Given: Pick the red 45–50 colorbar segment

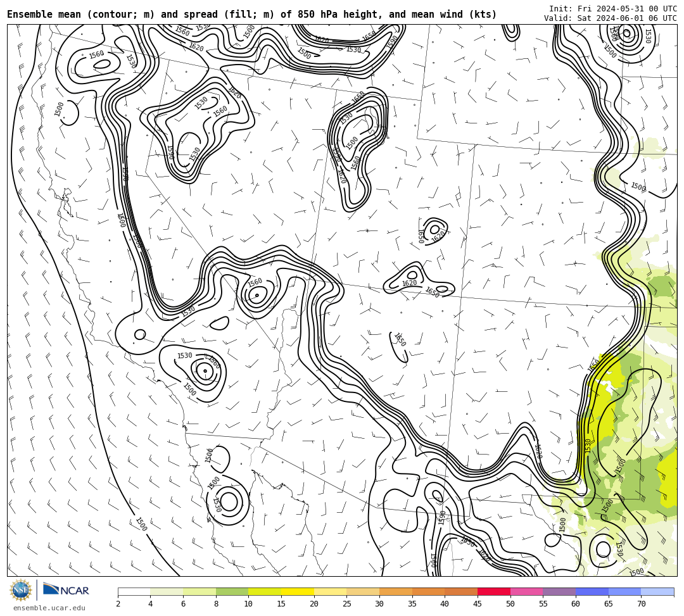Looking at the screenshot, I should (x=494, y=591).
